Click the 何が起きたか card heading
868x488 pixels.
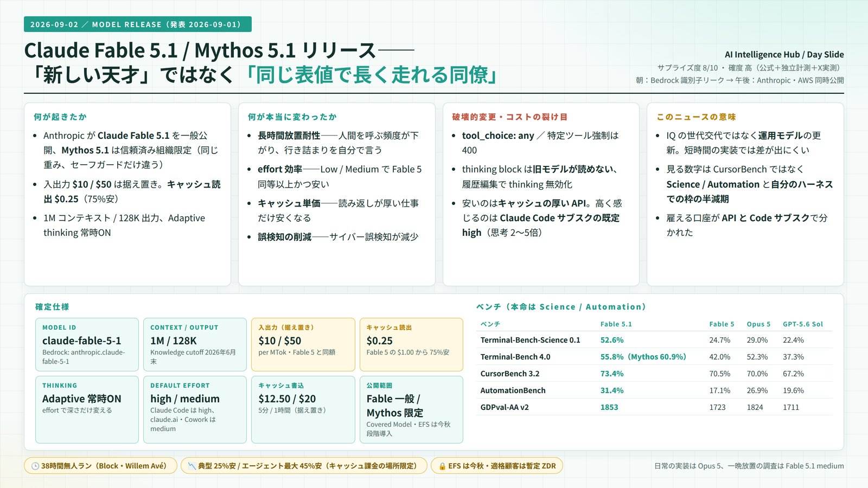60,117
